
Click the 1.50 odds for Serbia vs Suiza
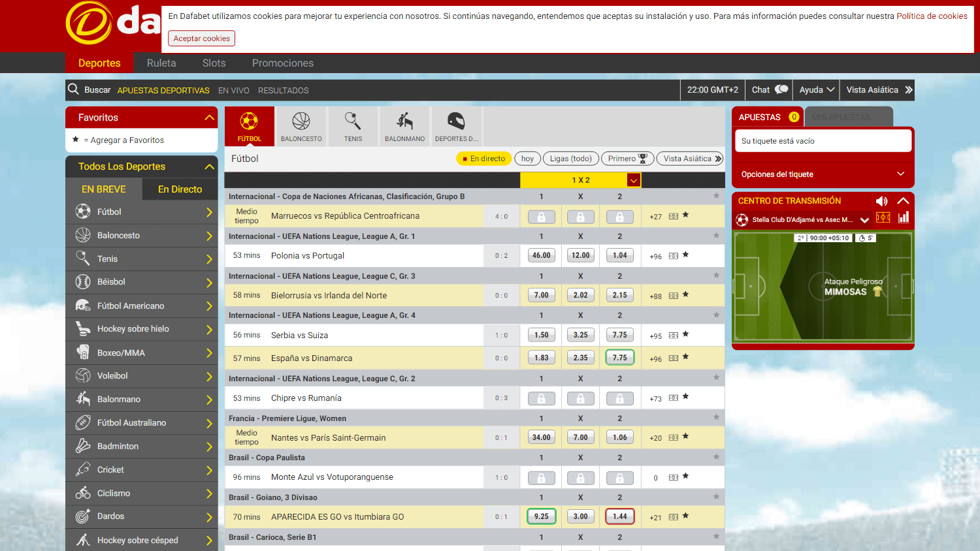tap(541, 334)
